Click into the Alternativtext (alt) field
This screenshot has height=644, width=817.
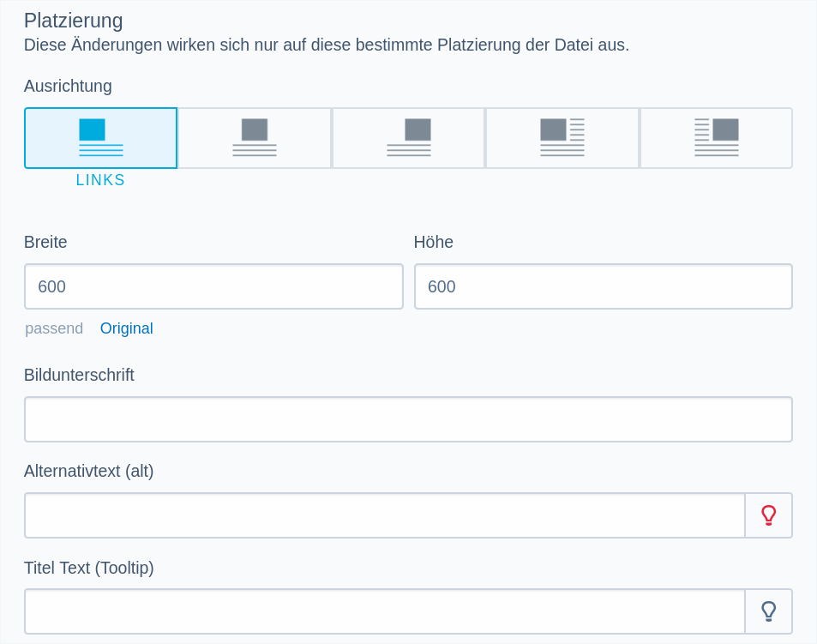(x=385, y=515)
